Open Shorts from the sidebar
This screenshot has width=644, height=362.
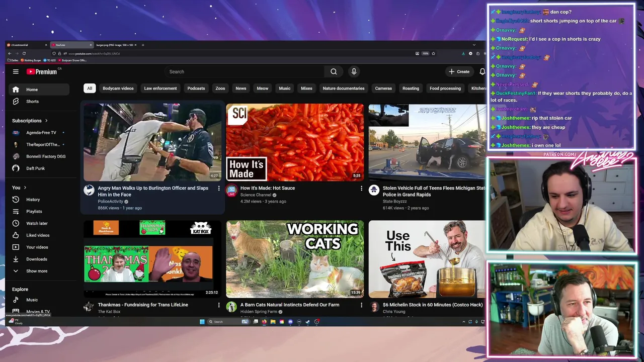coord(39,102)
